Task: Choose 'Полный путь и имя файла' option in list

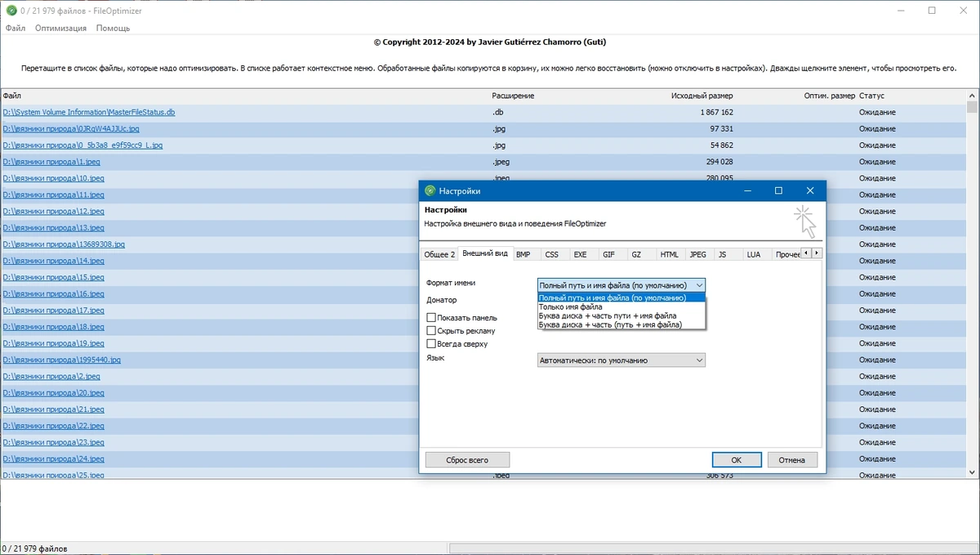Action: (621, 298)
